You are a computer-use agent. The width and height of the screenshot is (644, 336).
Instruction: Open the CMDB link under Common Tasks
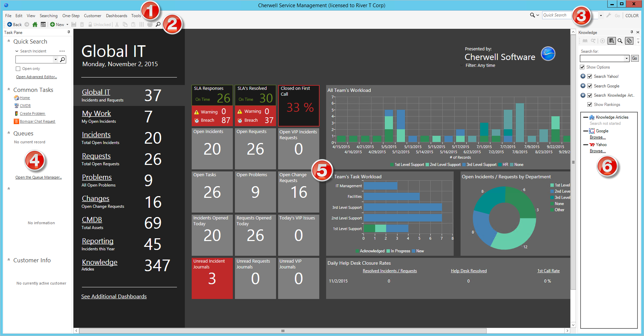coord(25,106)
